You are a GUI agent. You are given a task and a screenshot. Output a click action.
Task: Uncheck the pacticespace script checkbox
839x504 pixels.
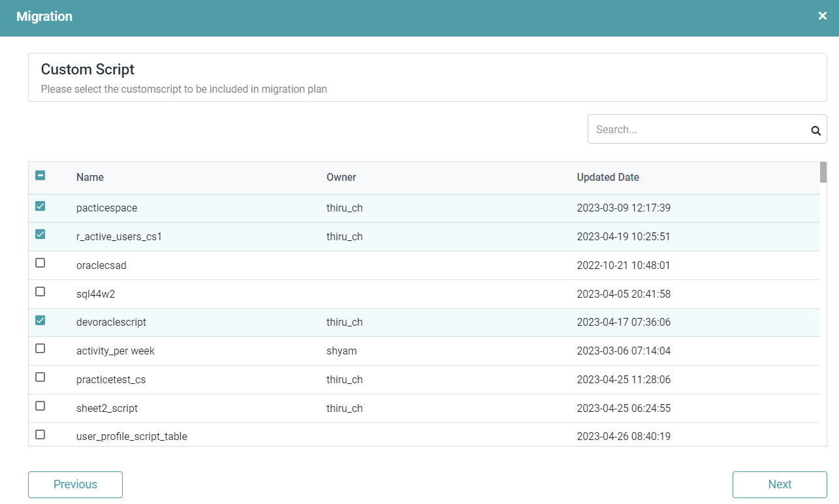point(40,206)
